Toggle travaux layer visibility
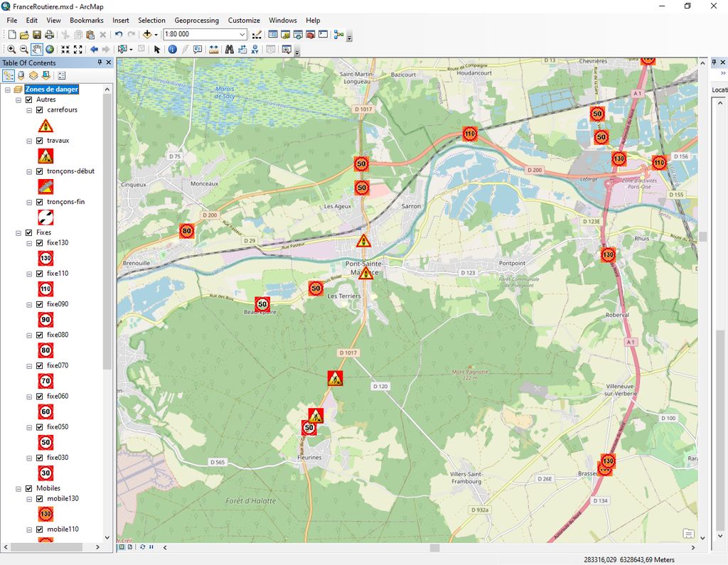 (x=40, y=141)
